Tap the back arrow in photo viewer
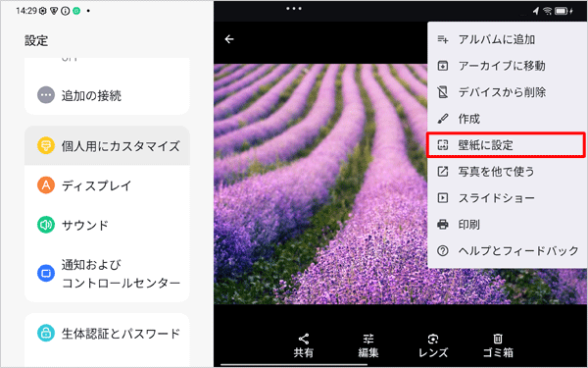The width and height of the screenshot is (588, 368). pyautogui.click(x=229, y=39)
